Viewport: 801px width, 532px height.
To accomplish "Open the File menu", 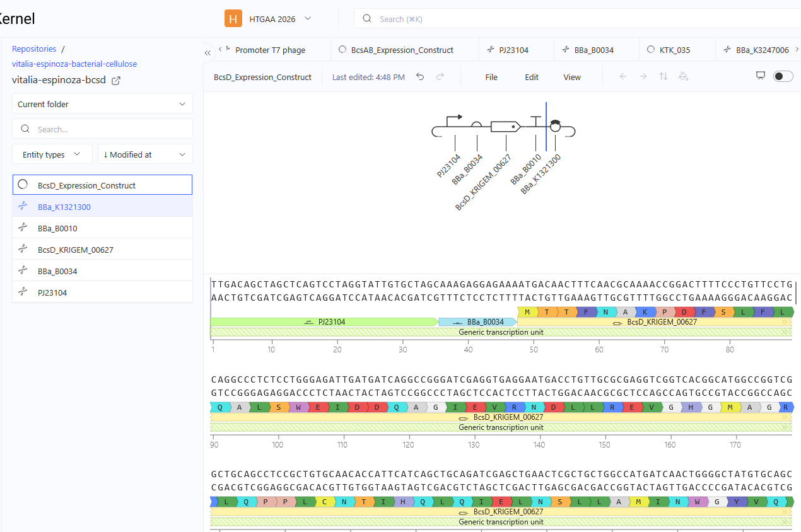I will tap(491, 77).
